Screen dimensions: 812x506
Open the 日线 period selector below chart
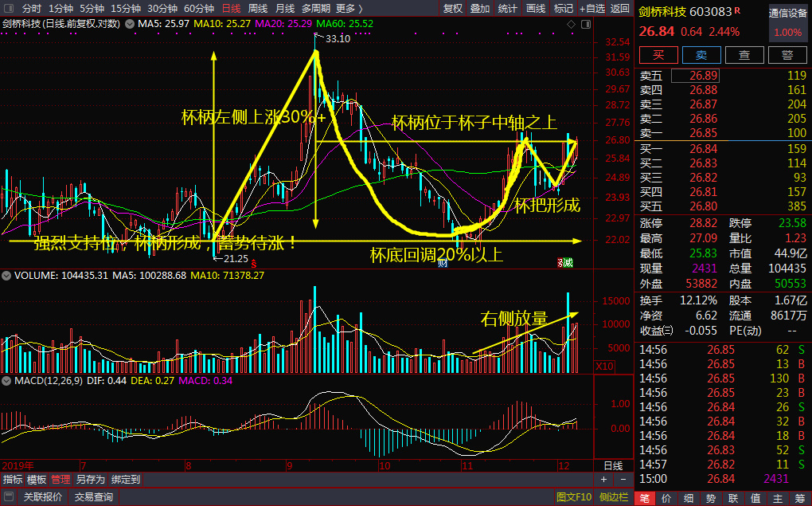(613, 465)
